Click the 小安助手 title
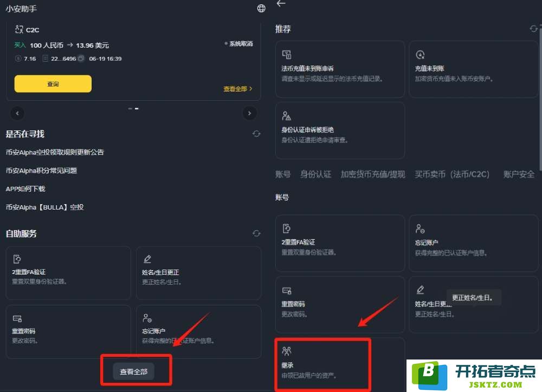The height and width of the screenshot is (392, 542). click(21, 9)
